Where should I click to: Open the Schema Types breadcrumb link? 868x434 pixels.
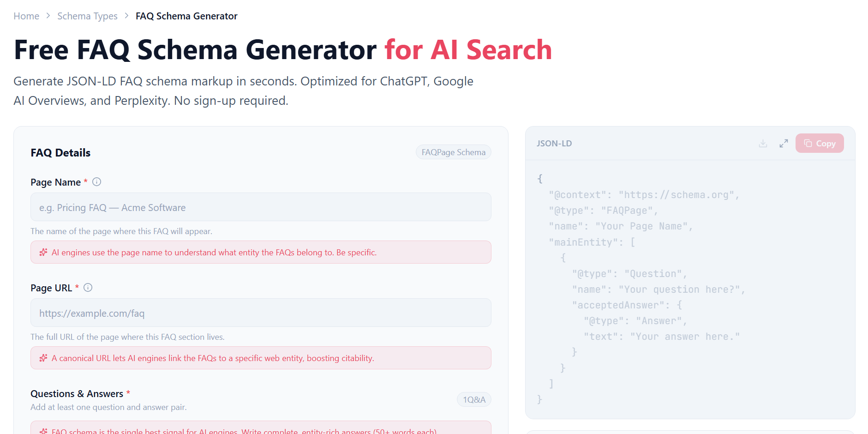(87, 16)
